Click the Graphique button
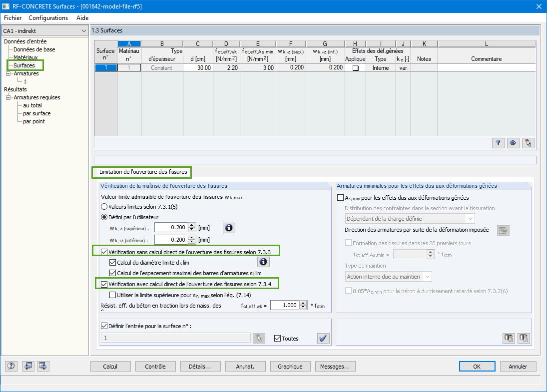 coord(290,367)
